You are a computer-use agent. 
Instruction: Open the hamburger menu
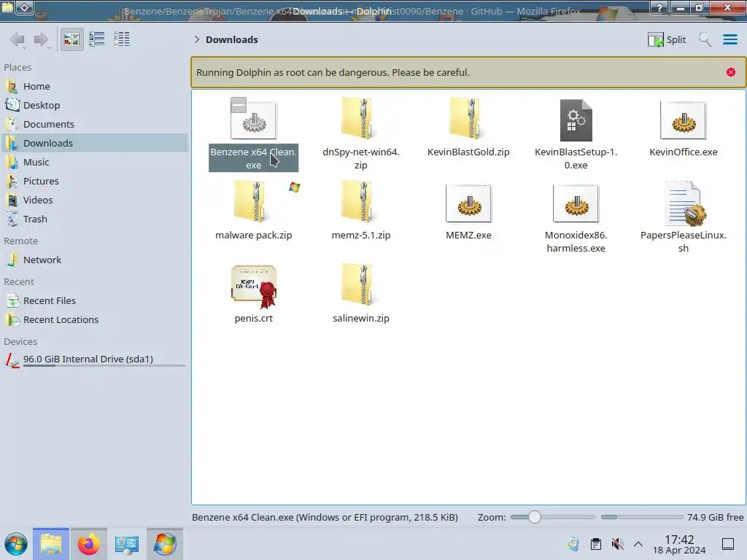point(729,39)
